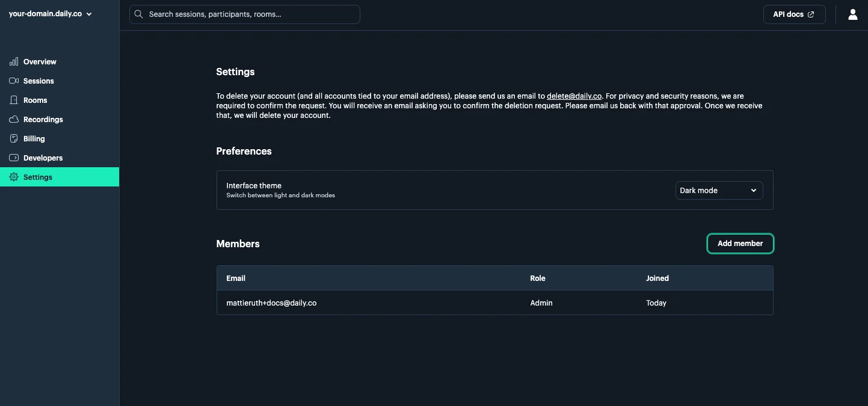Click the Interface theme label

(254, 186)
